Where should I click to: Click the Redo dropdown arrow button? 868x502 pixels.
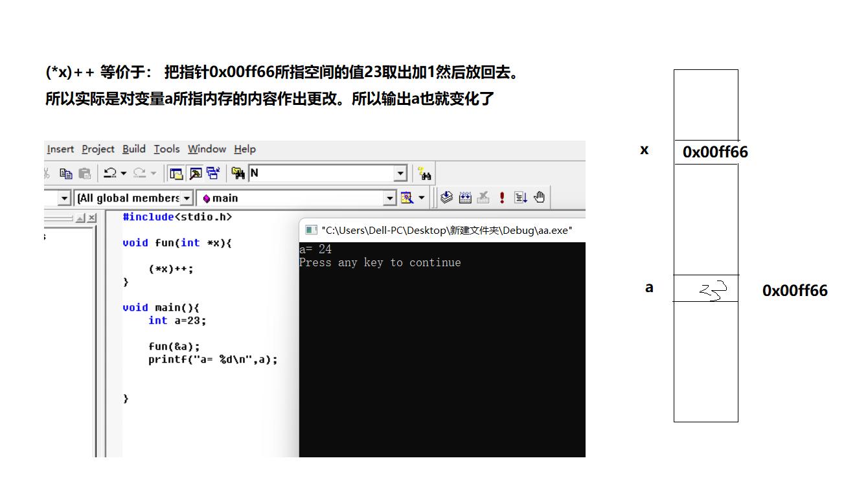pos(152,173)
